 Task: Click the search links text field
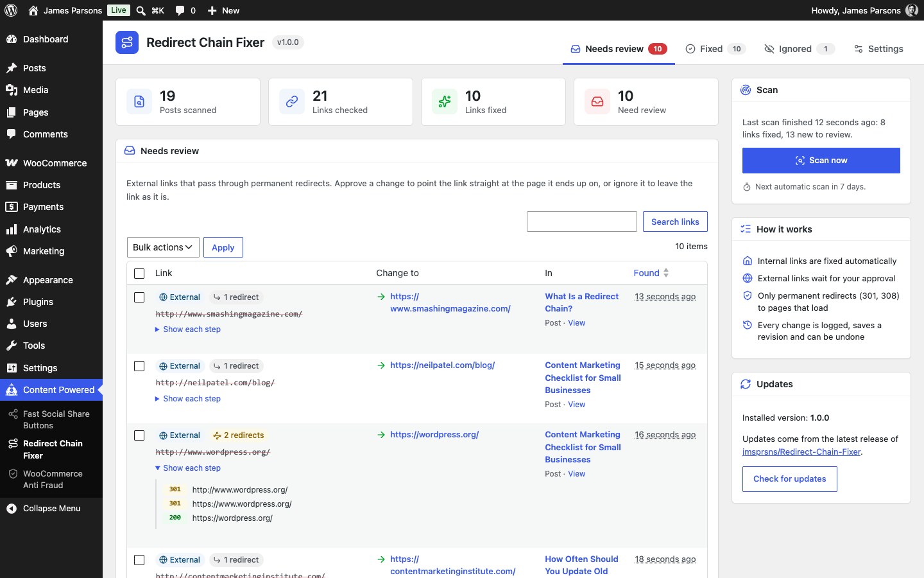tap(582, 222)
